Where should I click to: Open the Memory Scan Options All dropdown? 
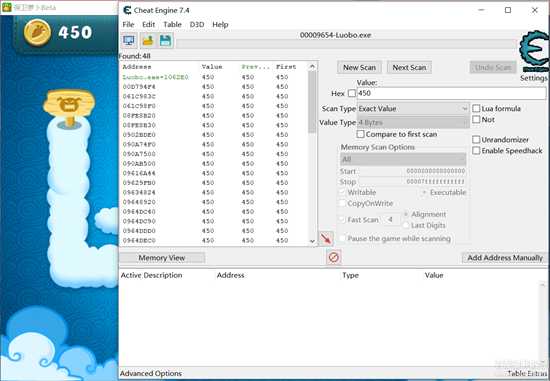(x=403, y=159)
